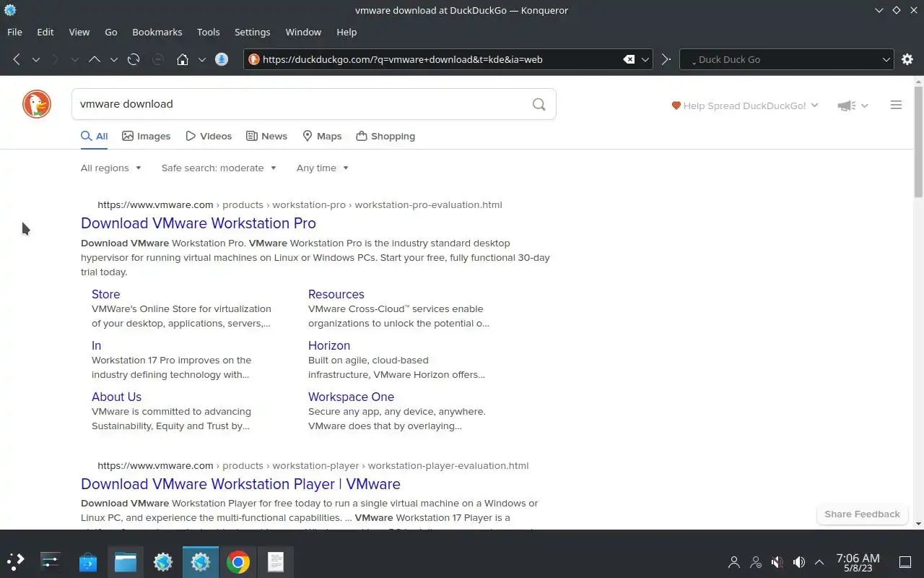Viewport: 924px width, 578px height.
Task: Show desktop via panel corner button
Action: point(905,561)
